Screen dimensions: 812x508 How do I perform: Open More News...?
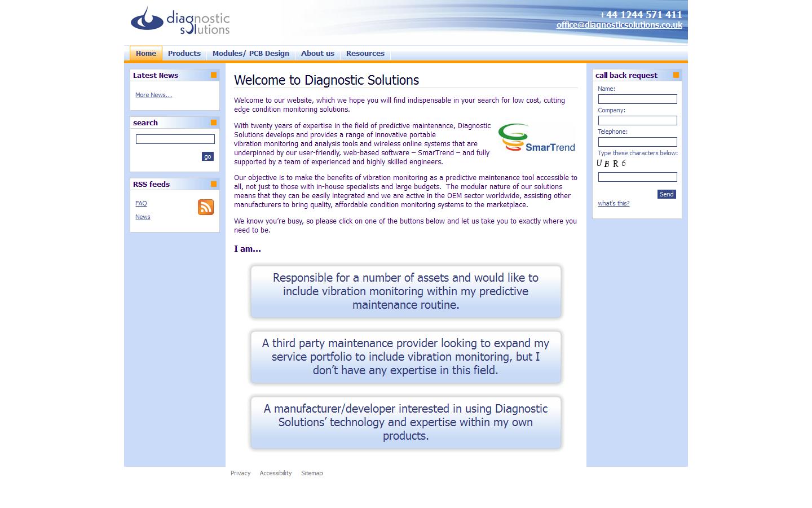click(153, 95)
